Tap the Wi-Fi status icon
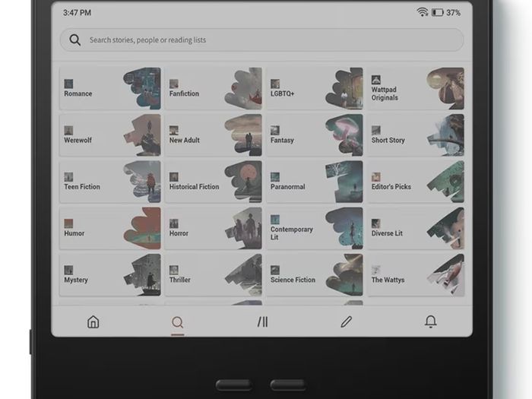 click(x=422, y=13)
